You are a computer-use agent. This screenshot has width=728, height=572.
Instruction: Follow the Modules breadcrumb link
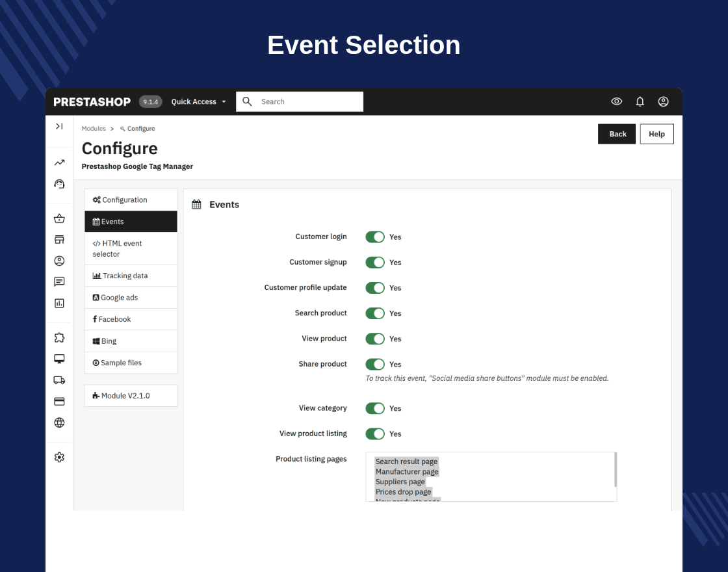click(94, 129)
